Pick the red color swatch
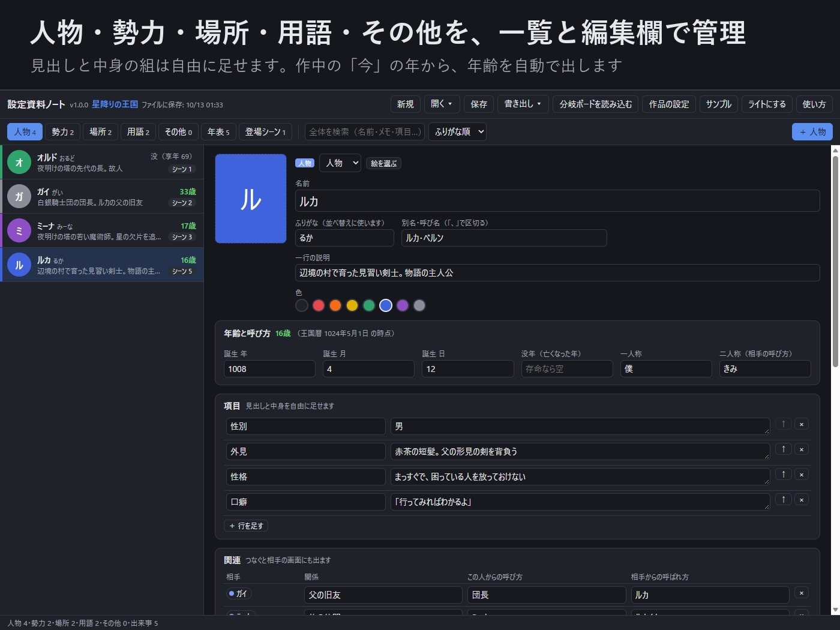The height and width of the screenshot is (630, 840). click(319, 305)
